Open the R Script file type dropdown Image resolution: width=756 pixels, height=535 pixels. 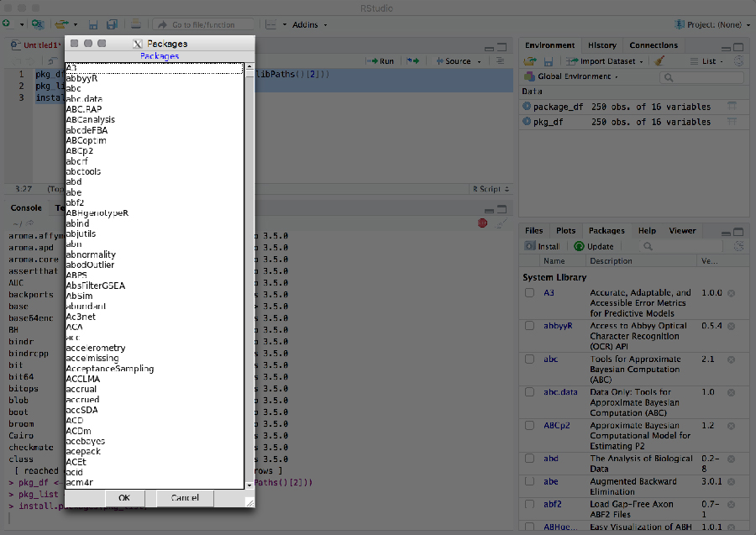point(491,189)
